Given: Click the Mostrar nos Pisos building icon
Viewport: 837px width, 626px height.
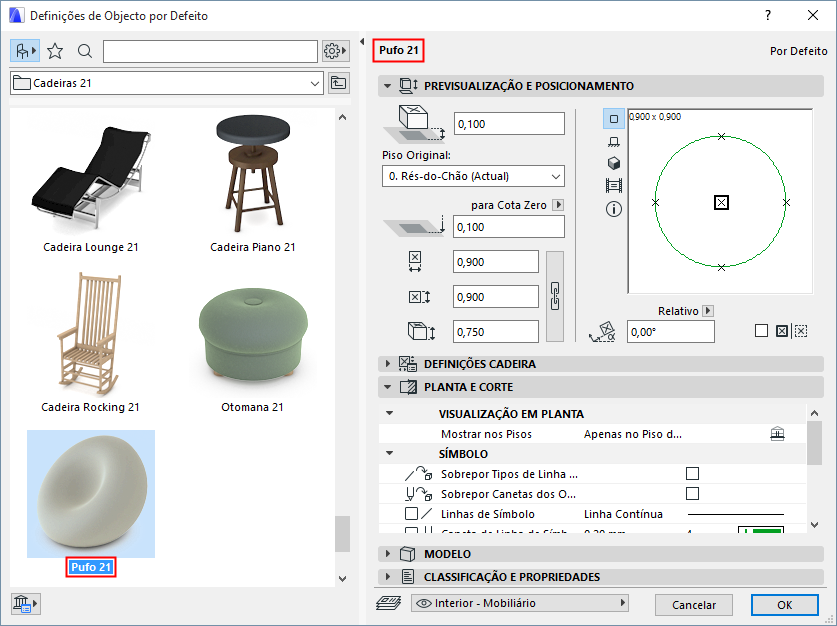Looking at the screenshot, I should click(777, 434).
